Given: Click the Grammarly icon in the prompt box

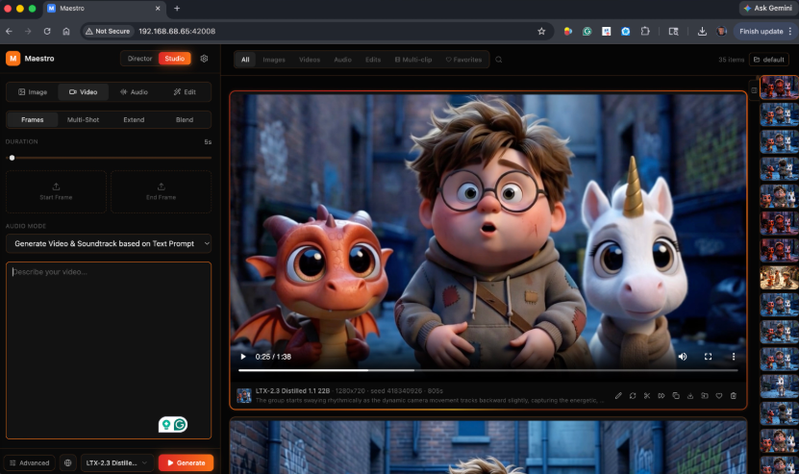Looking at the screenshot, I should point(180,424).
